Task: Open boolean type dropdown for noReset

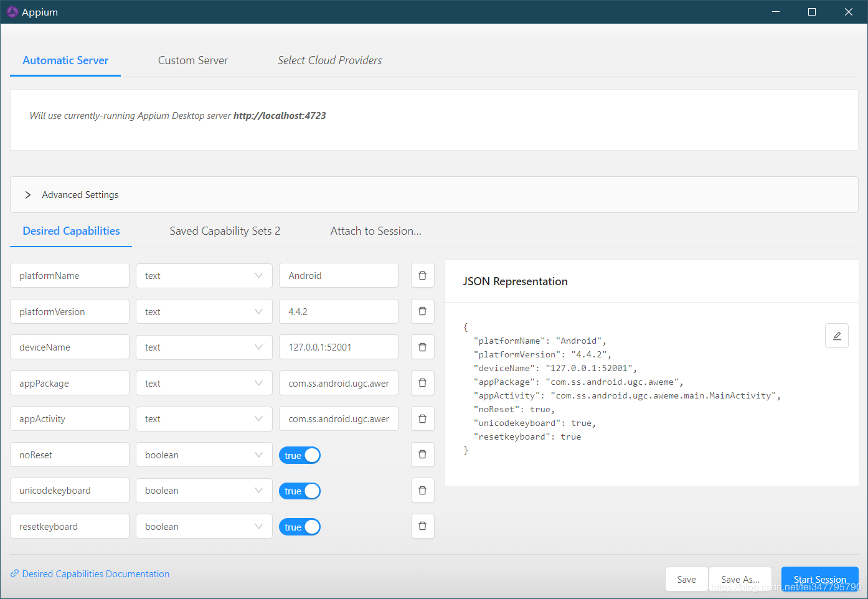Action: point(204,455)
